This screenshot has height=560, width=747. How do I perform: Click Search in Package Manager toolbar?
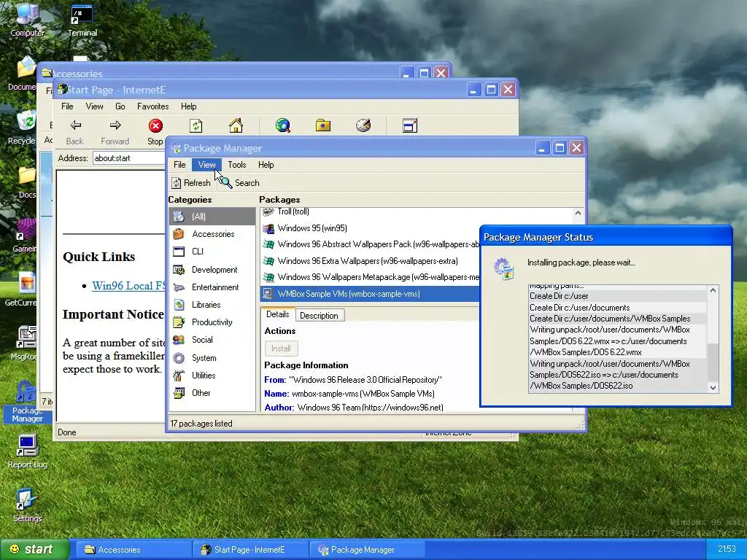[240, 183]
